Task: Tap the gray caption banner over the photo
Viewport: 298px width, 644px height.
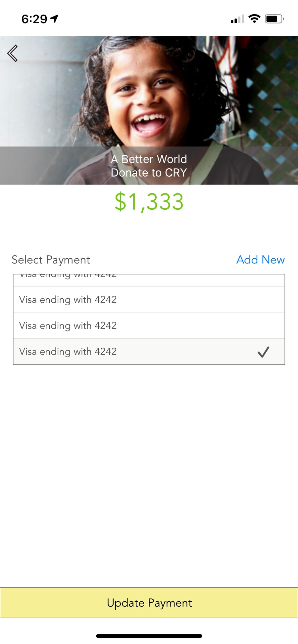Action: pyautogui.click(x=50, y=165)
